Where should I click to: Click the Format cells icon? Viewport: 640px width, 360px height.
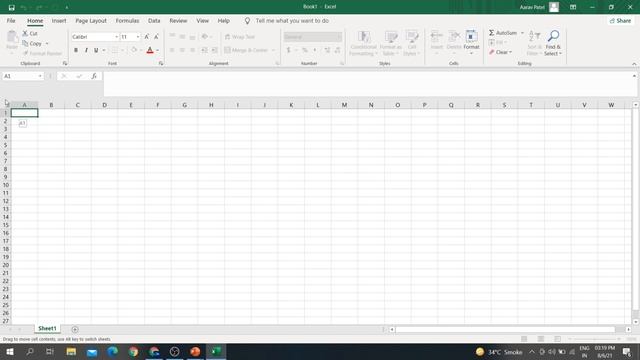[x=471, y=36]
